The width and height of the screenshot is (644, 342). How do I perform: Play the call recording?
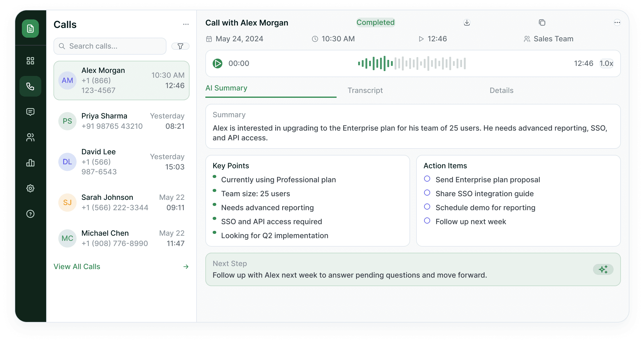(218, 63)
